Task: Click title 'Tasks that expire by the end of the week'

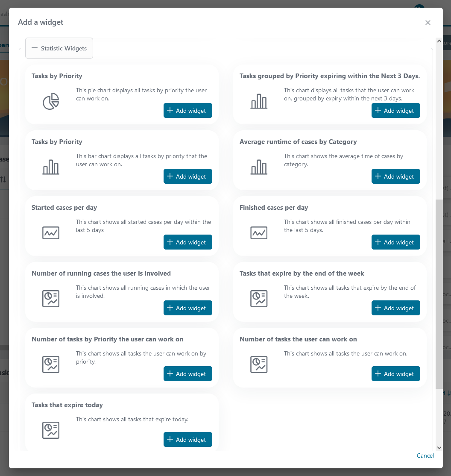Action: [x=302, y=273]
